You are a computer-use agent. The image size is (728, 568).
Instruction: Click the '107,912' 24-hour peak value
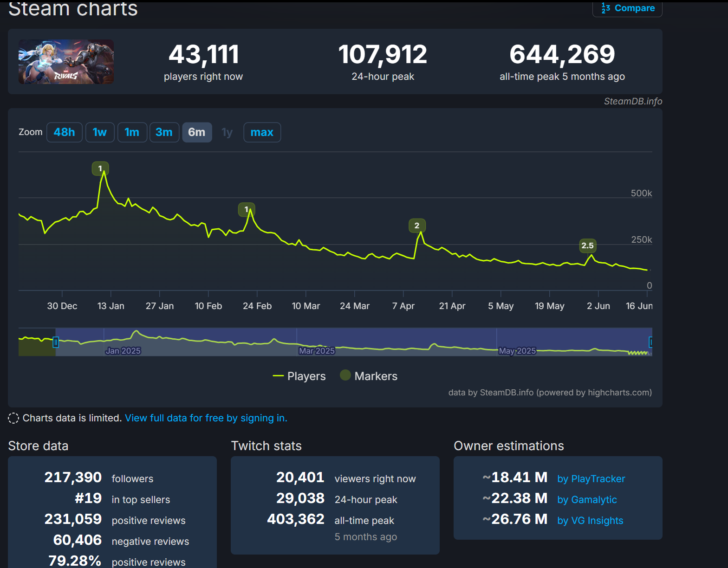(383, 54)
